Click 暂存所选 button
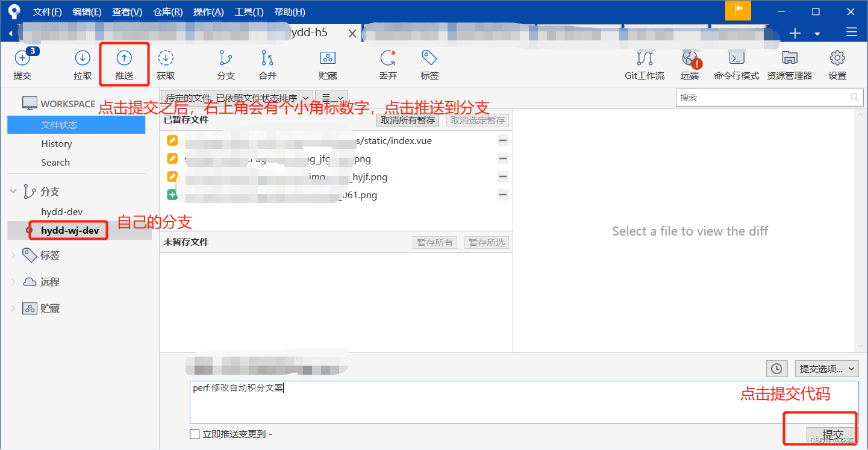868x450 pixels. click(x=487, y=243)
